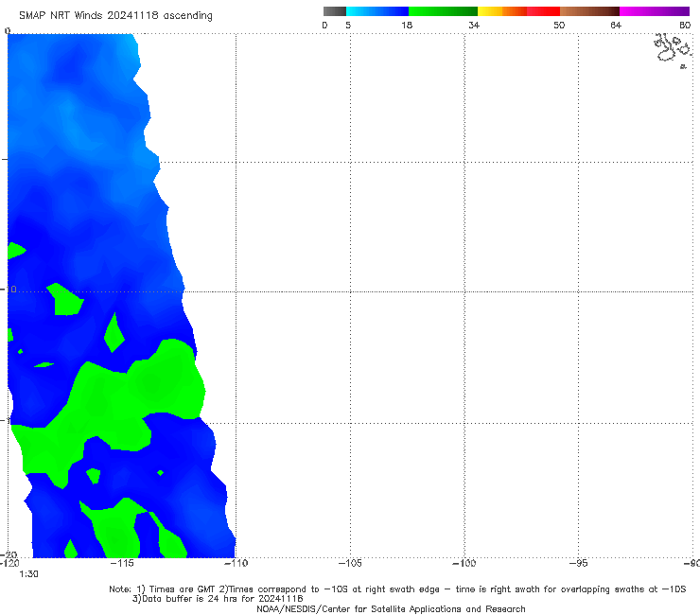Click the yellow-orange 34-50 color bar segment

[x=518, y=11]
